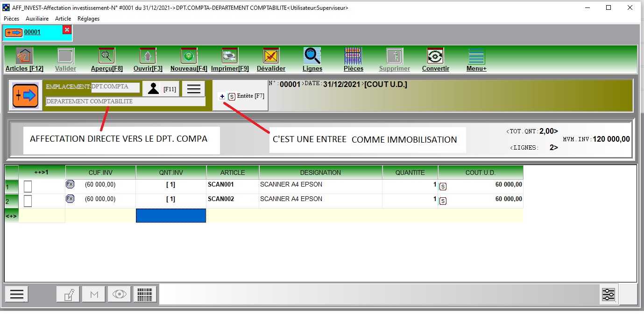Click the bottom-right sliders settings button
The width and height of the screenshot is (644, 317).
pos(609,295)
